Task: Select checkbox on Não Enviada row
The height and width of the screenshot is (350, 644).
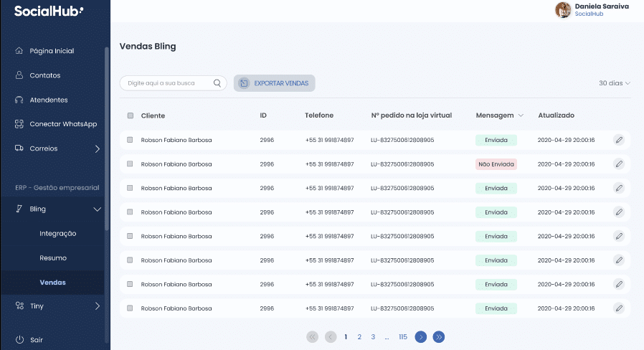Action: (130, 164)
